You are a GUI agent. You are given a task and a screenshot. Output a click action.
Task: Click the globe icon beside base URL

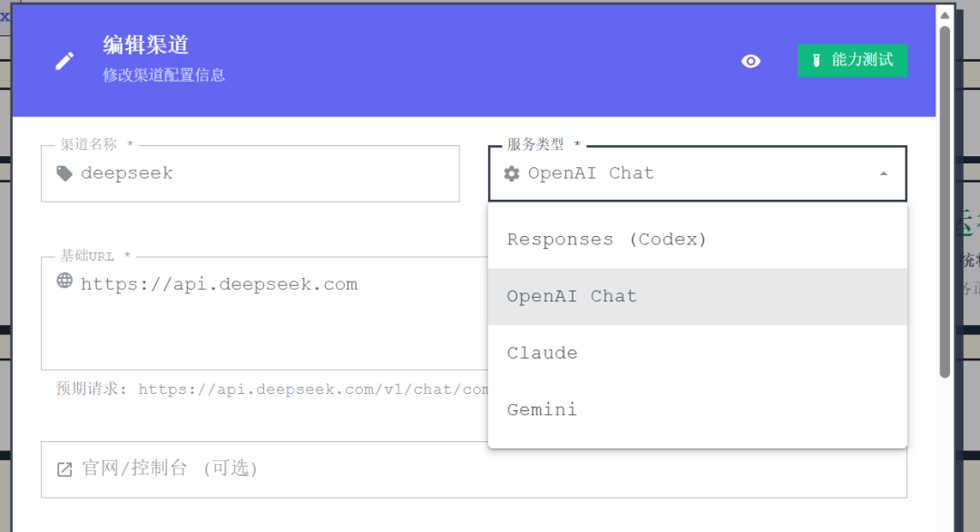[x=64, y=280]
